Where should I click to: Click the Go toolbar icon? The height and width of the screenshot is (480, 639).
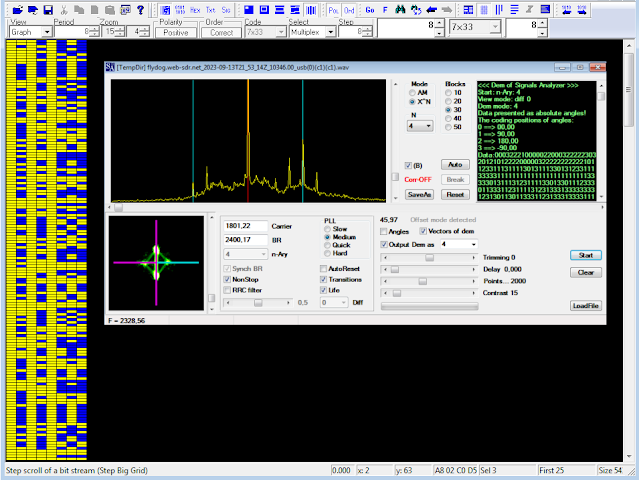(x=369, y=9)
